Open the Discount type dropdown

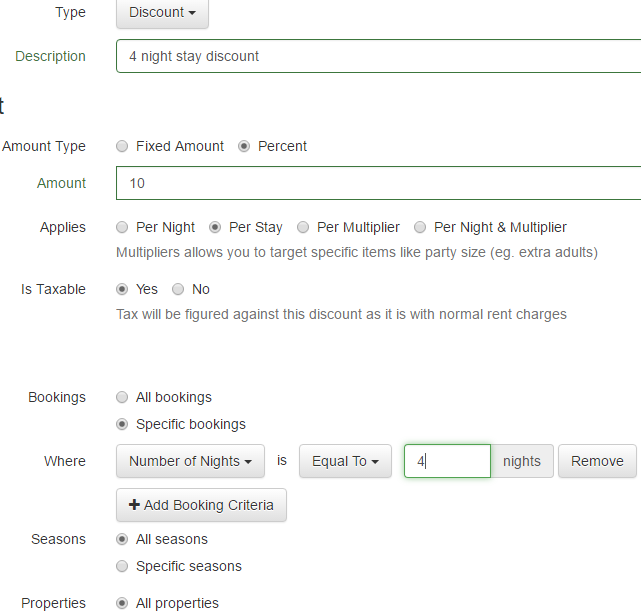[162, 13]
